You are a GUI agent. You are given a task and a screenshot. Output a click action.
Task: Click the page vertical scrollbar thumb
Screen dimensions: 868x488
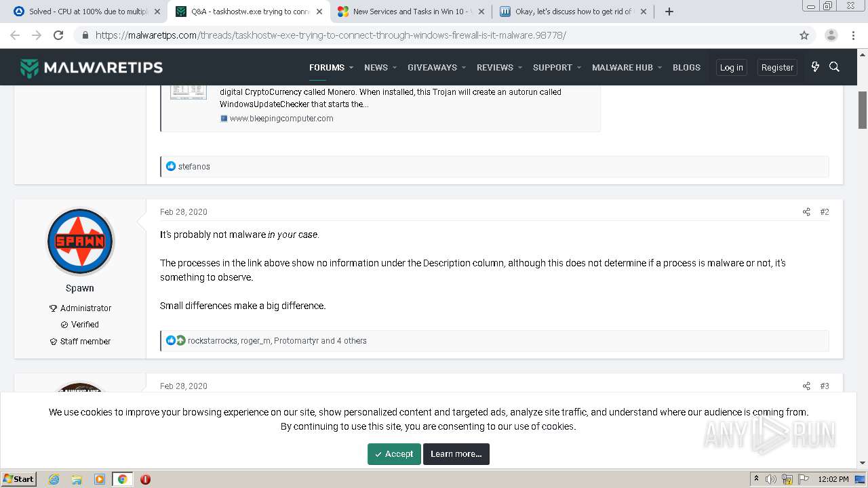tap(863, 110)
